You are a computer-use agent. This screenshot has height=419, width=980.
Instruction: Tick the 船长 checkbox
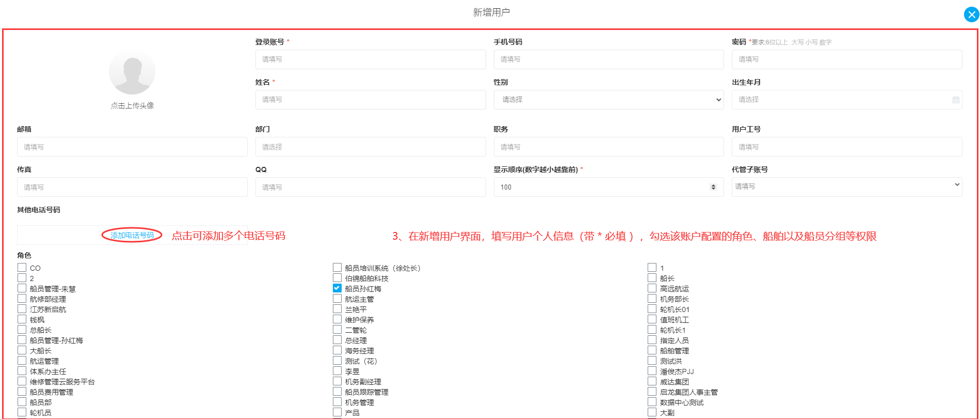coord(652,278)
